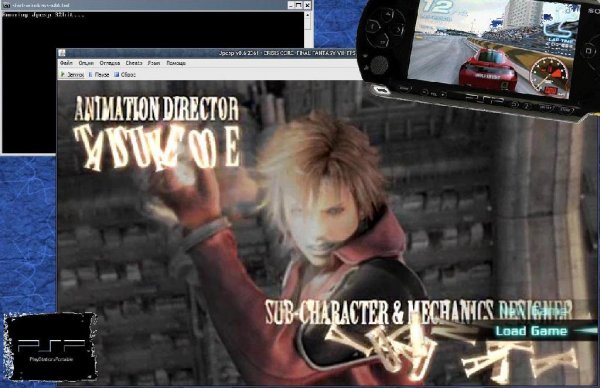Open the Файл menu in Jpcsp

[x=66, y=63]
